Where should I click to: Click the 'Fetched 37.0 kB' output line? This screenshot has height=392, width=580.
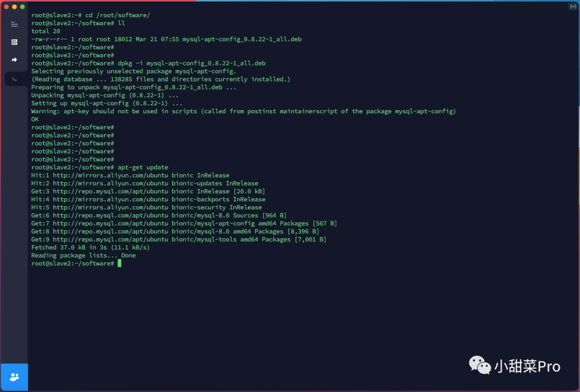coord(90,248)
